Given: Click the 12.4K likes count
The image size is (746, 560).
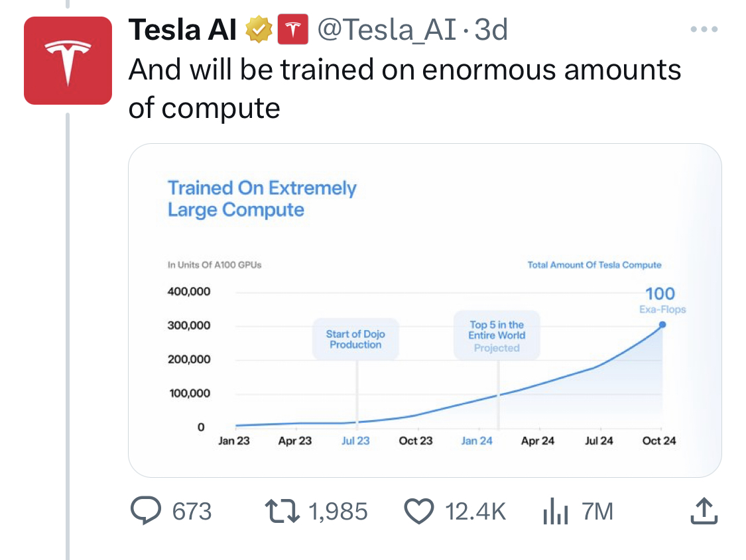Looking at the screenshot, I should (x=475, y=511).
